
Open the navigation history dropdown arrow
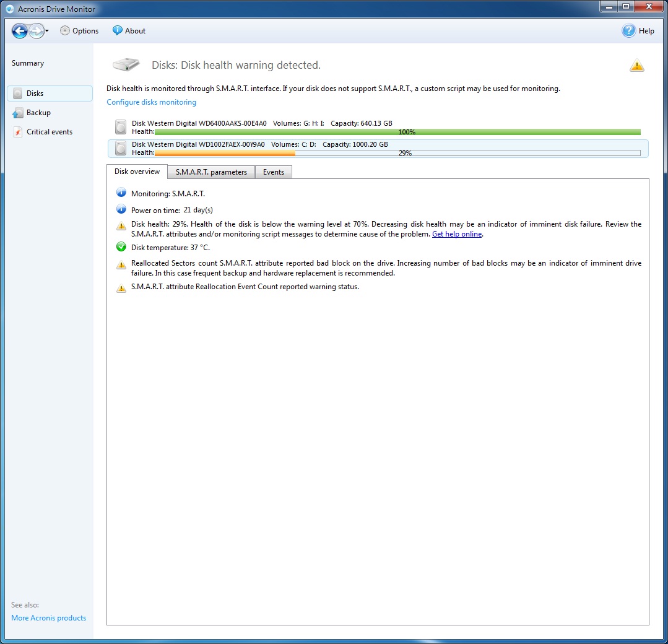[47, 31]
